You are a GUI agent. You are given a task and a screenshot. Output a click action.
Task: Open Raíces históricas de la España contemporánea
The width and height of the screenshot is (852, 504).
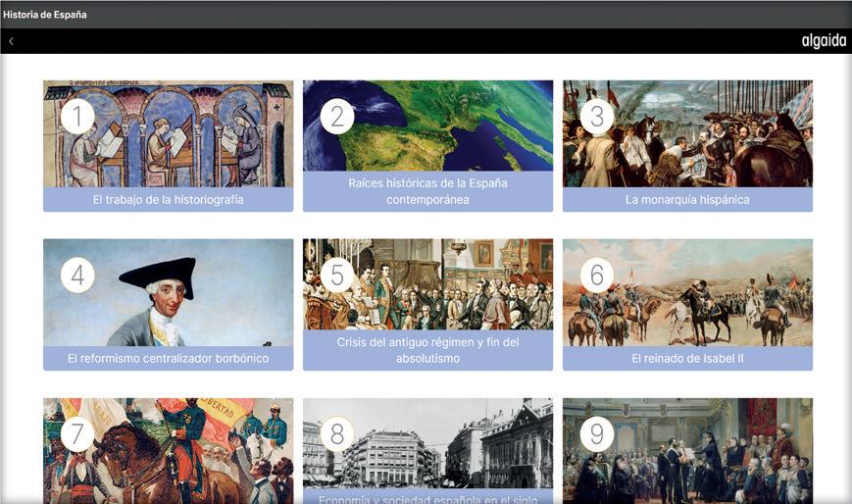(x=427, y=191)
